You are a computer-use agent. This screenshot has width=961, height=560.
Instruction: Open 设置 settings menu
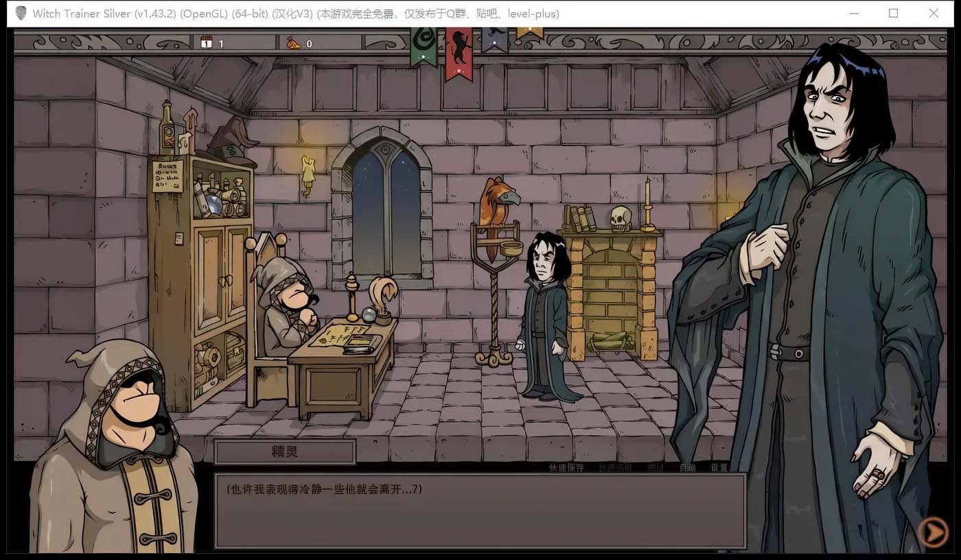[x=719, y=468]
